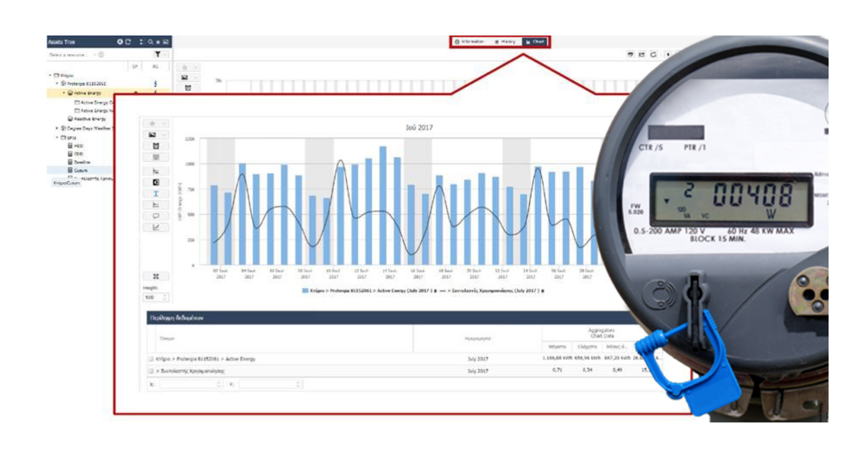The height and width of the screenshot is (464, 868).
Task: Click the X value input field
Action: click(191, 384)
